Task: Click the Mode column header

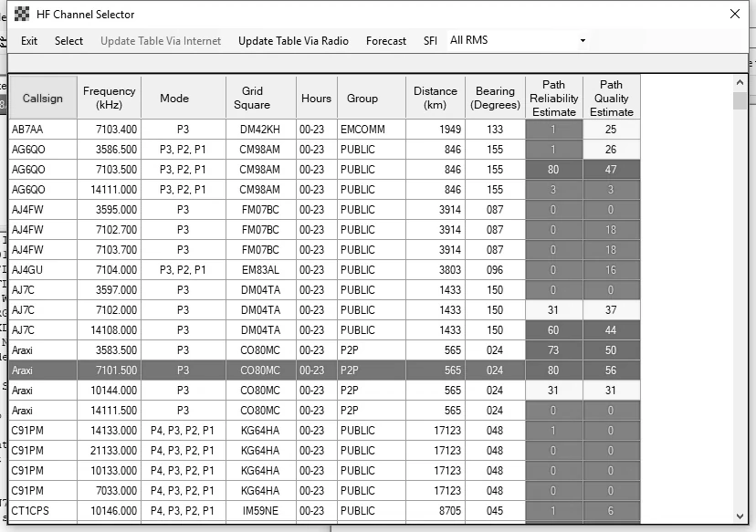Action: tap(184, 98)
